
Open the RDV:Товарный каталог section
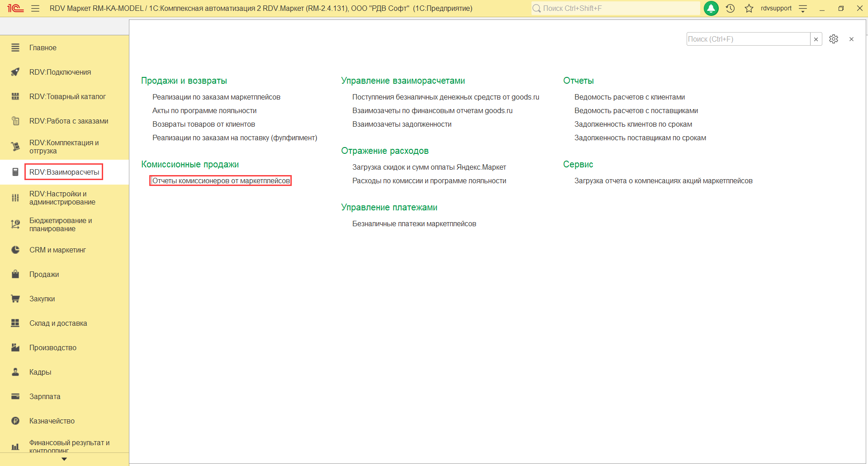(x=67, y=96)
